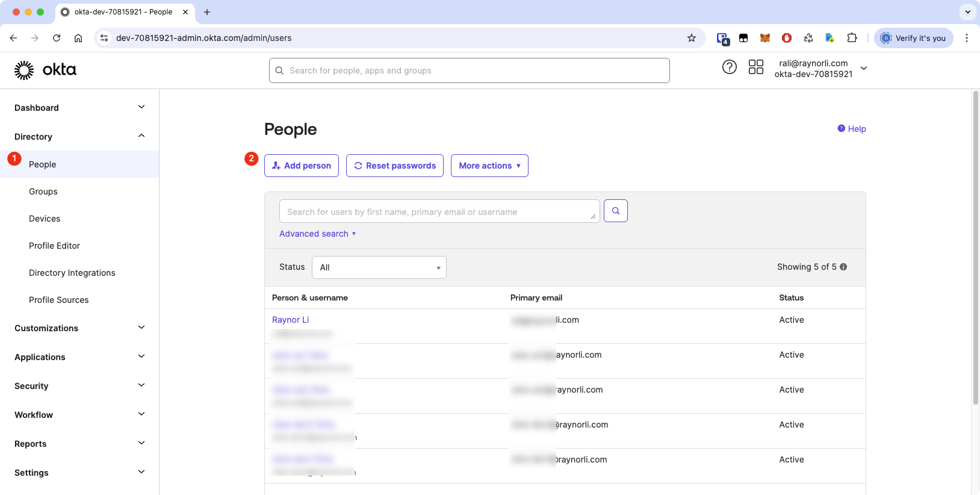
Task: Go to Groups in sidebar
Action: pos(43,191)
